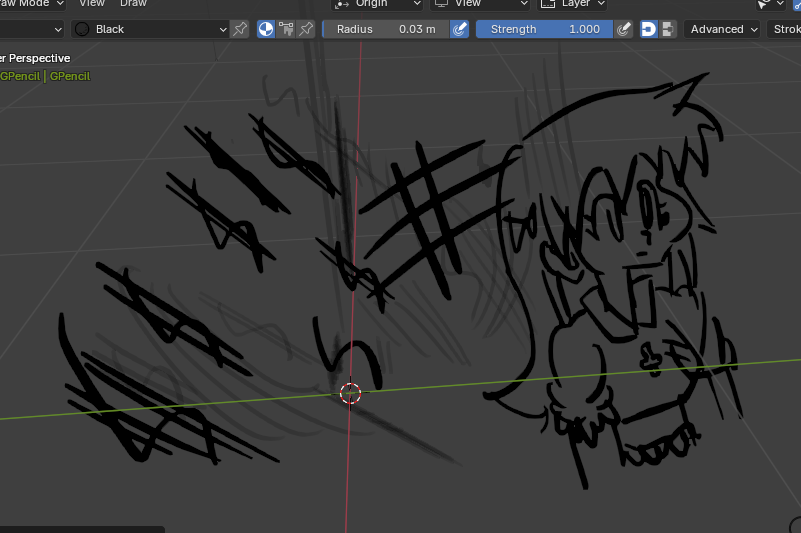Click the Radius 0.03 m field
Screen dimensions: 801x533
[386, 29]
